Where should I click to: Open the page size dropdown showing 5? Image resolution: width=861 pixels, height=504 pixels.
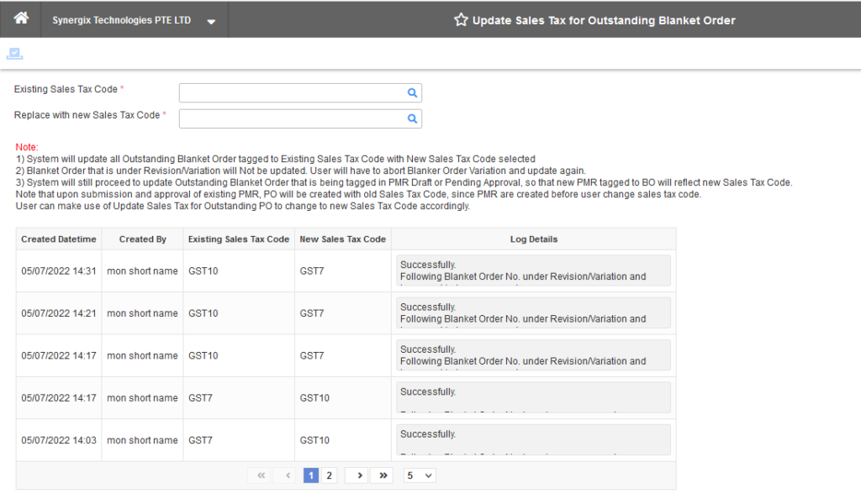point(419,475)
